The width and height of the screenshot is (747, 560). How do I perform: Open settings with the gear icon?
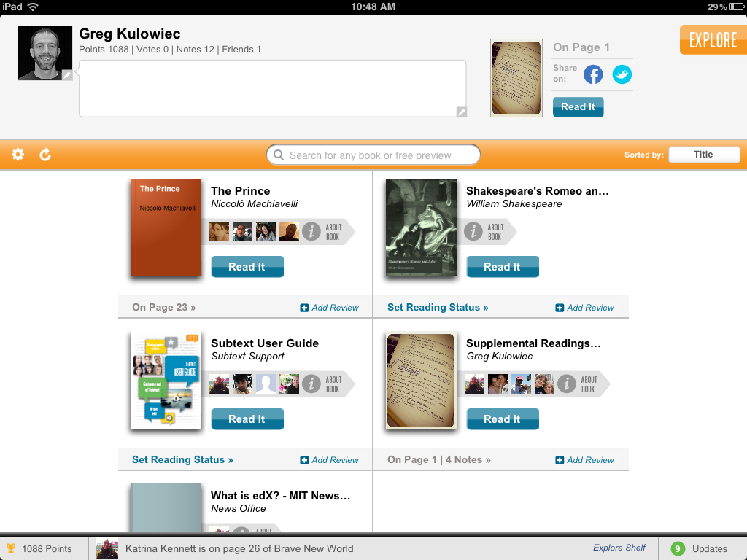[x=18, y=155]
